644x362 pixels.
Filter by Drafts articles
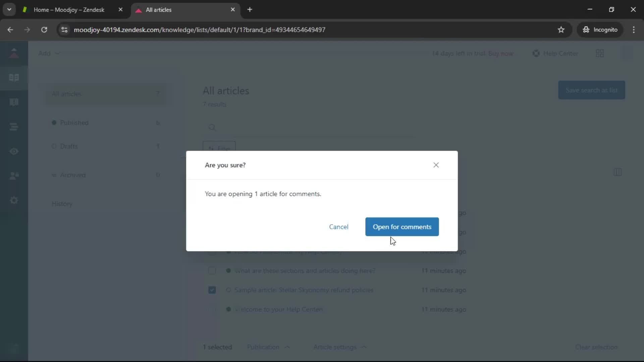click(x=106, y=146)
